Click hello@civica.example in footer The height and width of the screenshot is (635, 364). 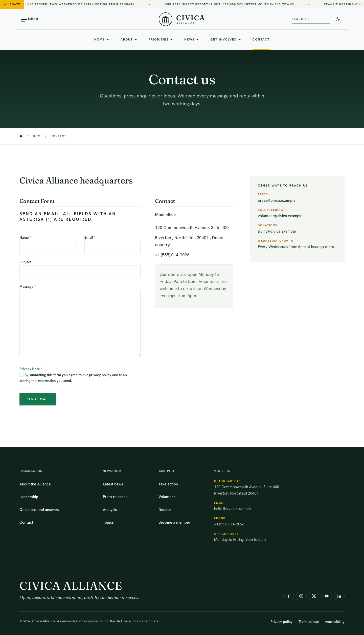[232, 509]
